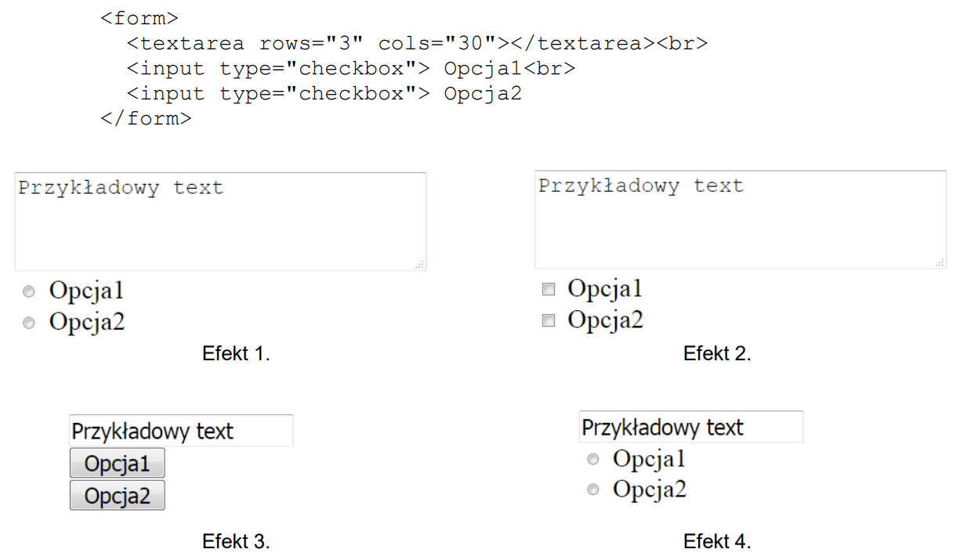Viewport: 960px width, 560px height.
Task: Click the 'Efekt 2.' caption
Action: [717, 353]
